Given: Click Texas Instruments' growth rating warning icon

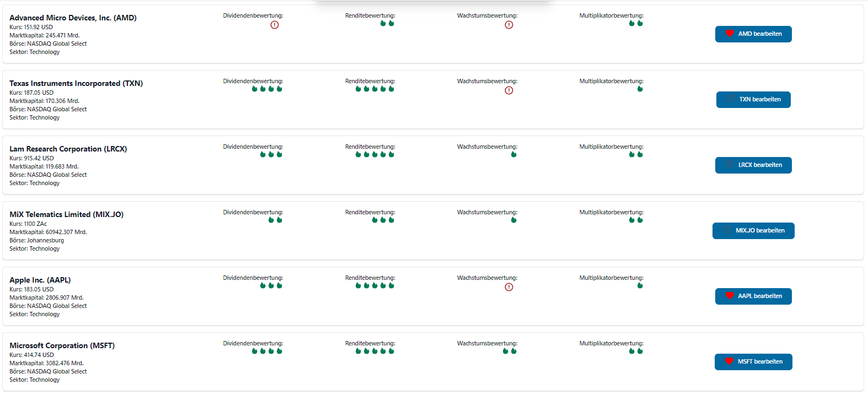Looking at the screenshot, I should 509,90.
